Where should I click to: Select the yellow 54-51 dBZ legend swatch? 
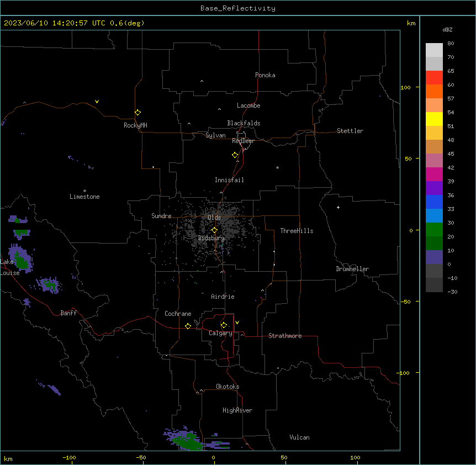434,119
